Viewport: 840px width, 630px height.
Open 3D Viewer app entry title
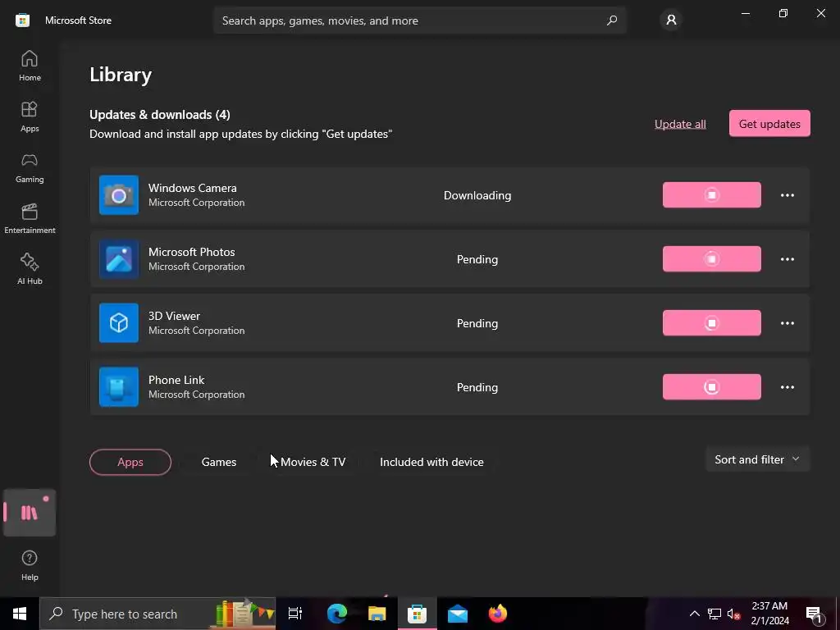[174, 316]
